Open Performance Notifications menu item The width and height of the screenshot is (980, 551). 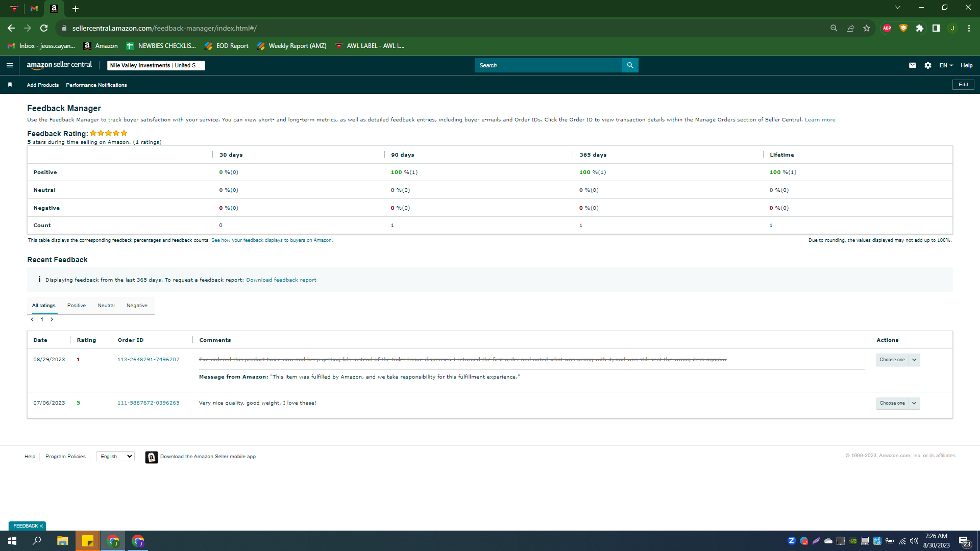pyautogui.click(x=96, y=85)
